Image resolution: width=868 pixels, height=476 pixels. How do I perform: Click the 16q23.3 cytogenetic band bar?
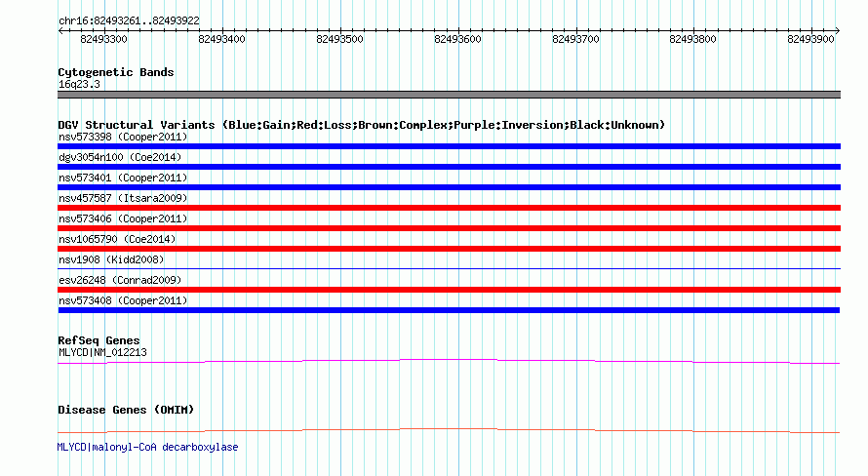[x=449, y=95]
